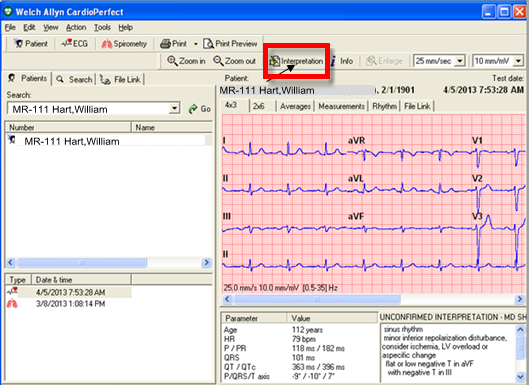
Task: Click the Value column header
Action: pyautogui.click(x=332, y=318)
